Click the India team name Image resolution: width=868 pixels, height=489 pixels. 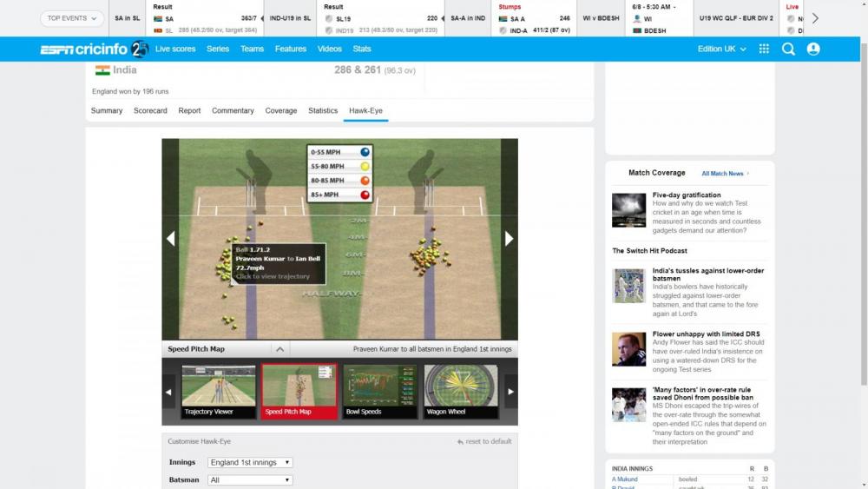pos(124,70)
